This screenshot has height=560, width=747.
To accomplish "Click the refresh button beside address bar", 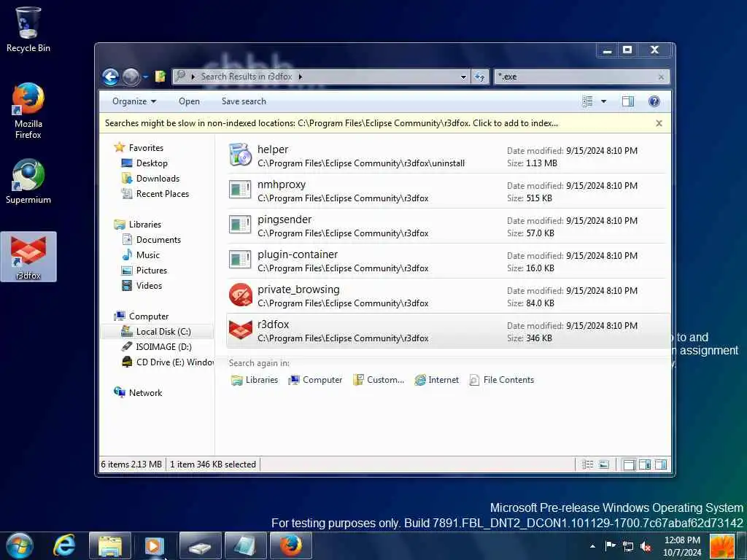I will point(480,77).
